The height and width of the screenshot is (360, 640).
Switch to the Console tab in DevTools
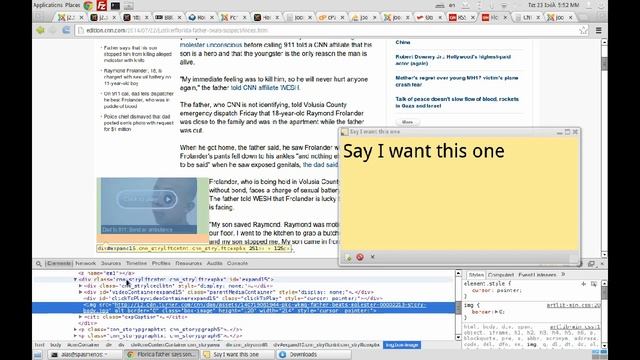(237, 264)
